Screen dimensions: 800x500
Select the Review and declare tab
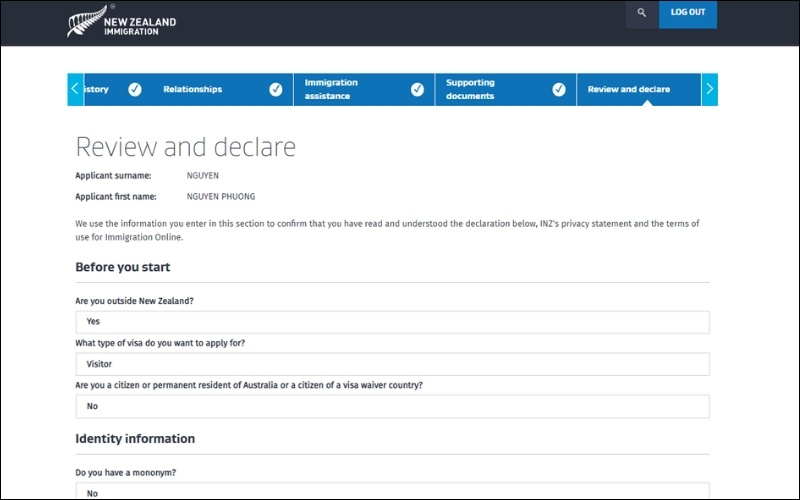629,89
